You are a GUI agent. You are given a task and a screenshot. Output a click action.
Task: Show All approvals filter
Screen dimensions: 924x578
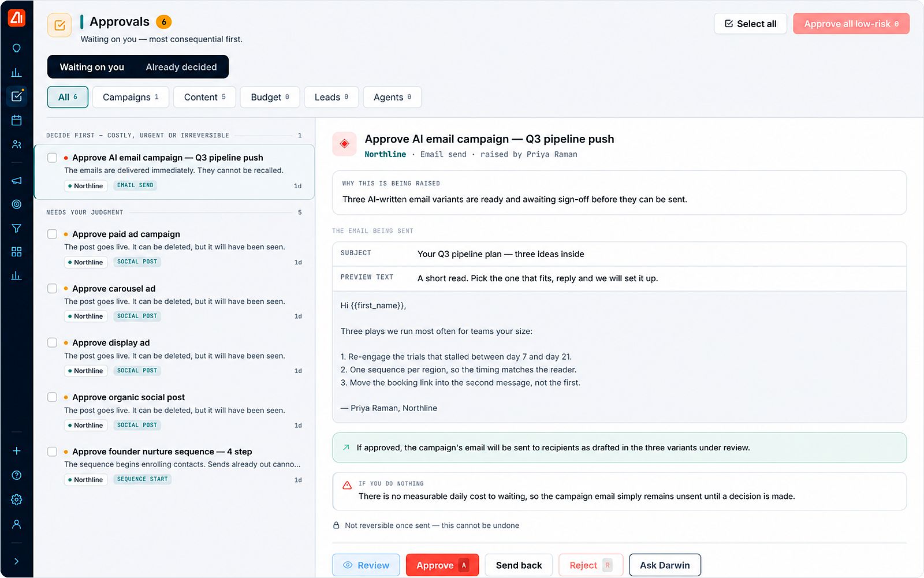(x=68, y=97)
